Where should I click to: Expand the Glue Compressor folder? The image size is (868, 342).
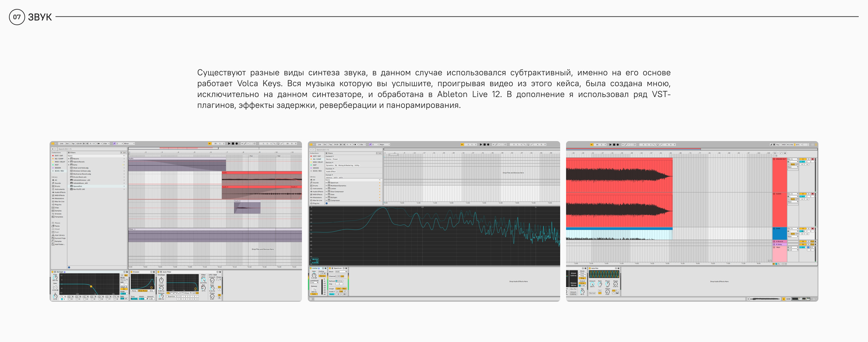326,191
